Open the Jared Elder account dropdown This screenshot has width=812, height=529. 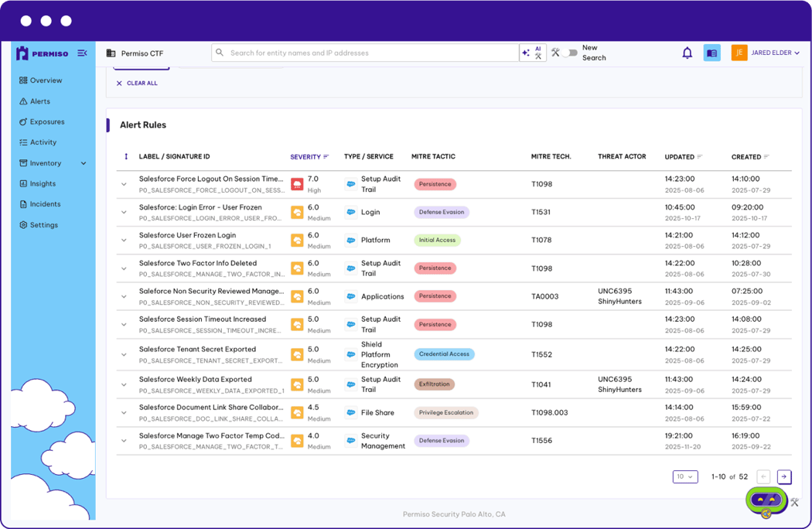click(x=769, y=53)
